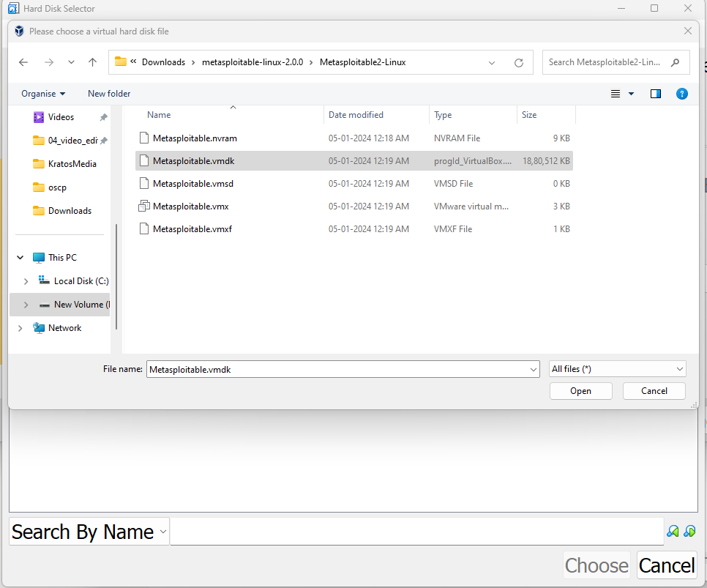Click the blue search-previous icon

point(673,532)
